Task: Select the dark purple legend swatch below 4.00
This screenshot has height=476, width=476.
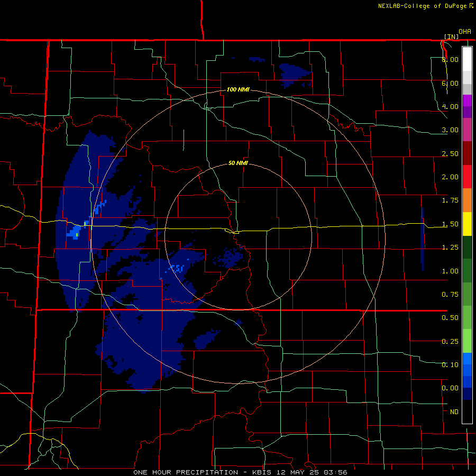Action: 467,112
